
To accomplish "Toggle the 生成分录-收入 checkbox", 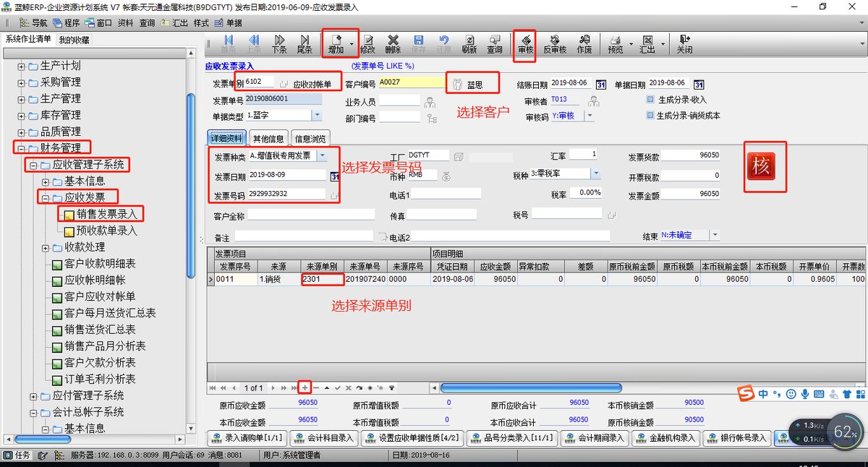I will click(650, 100).
